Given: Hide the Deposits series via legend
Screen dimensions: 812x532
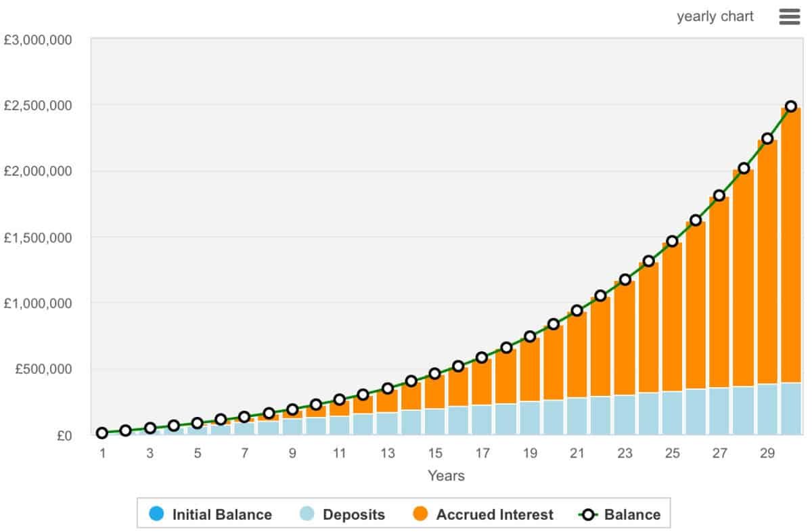Looking at the screenshot, I should (342, 514).
